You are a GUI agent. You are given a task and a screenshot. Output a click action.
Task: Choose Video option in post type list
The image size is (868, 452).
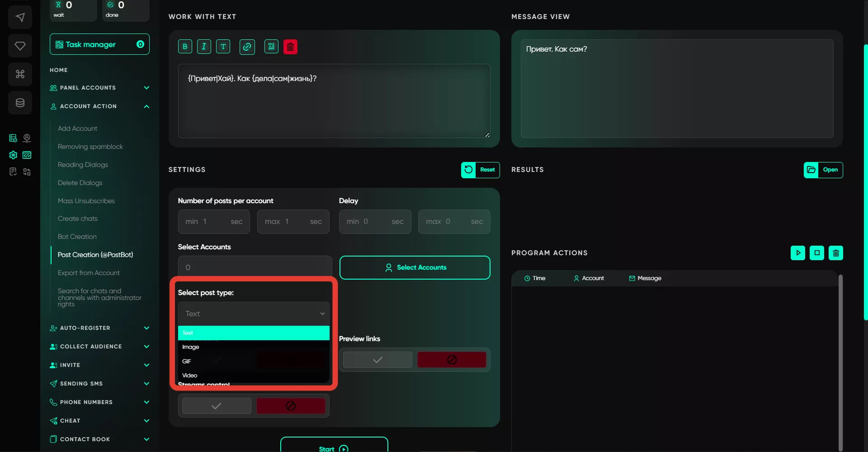(x=254, y=376)
